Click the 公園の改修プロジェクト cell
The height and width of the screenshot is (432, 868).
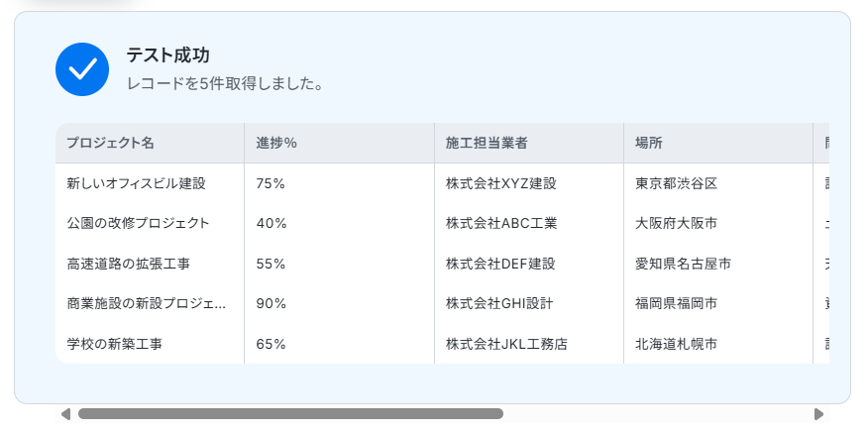tap(138, 223)
